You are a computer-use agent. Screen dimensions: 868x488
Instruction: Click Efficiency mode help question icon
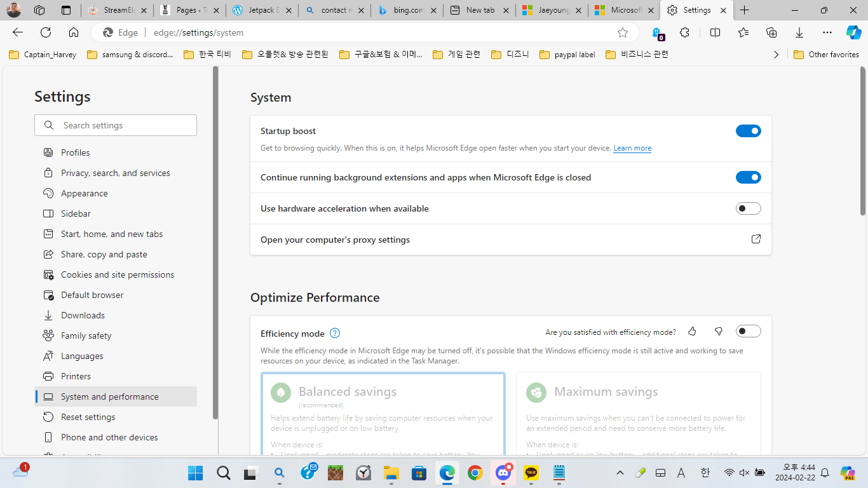click(x=335, y=333)
